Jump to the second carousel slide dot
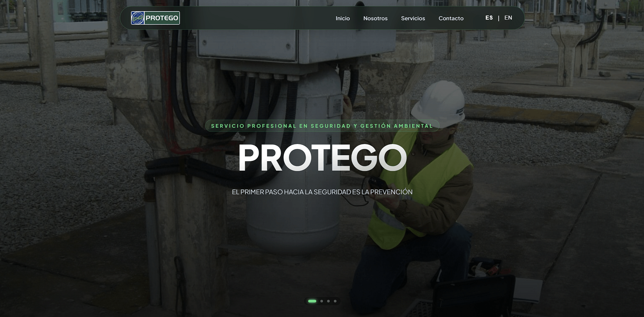 tap(322, 301)
